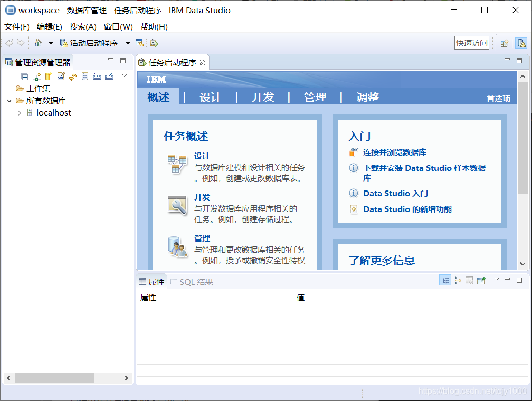The width and height of the screenshot is (532, 401).
Task: Click the new SQL script icon
Action: pyautogui.click(x=61, y=77)
